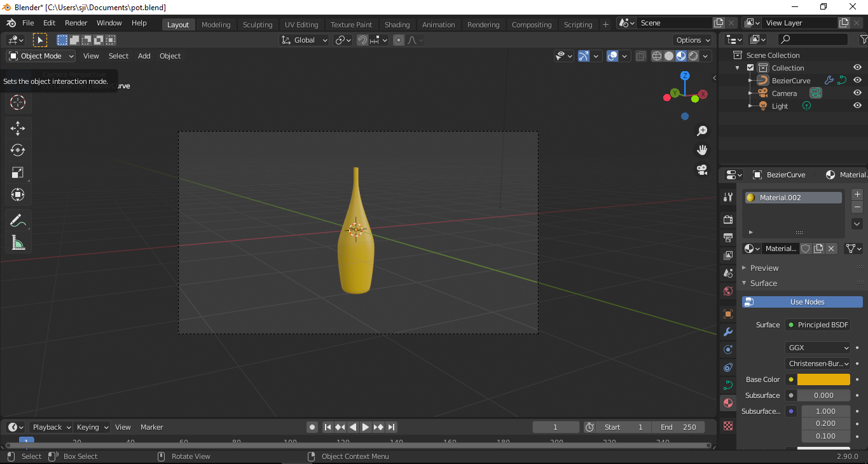Screen dimensions: 868x464
Task: Open World Properties with the globe icon
Action: [727, 290]
